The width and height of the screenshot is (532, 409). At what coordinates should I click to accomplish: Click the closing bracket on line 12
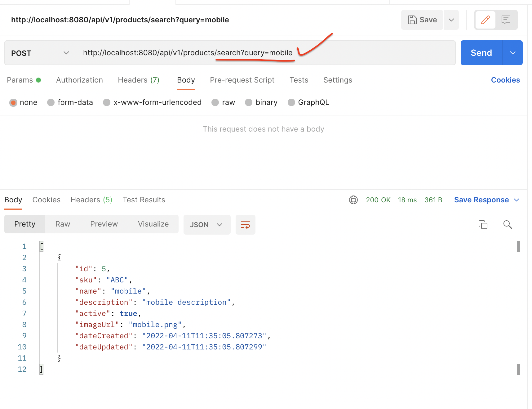pos(41,369)
